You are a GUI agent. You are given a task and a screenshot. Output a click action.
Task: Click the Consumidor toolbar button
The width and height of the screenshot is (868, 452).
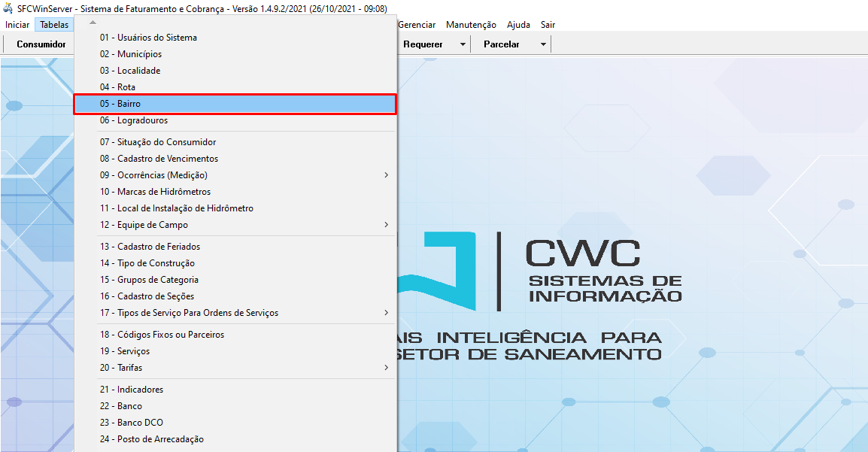click(x=41, y=44)
